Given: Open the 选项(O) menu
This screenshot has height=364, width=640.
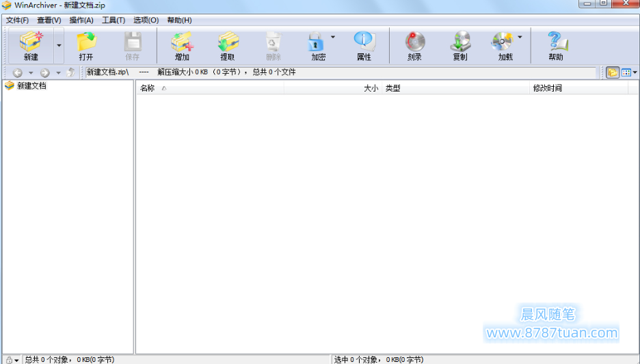Looking at the screenshot, I should point(146,20).
